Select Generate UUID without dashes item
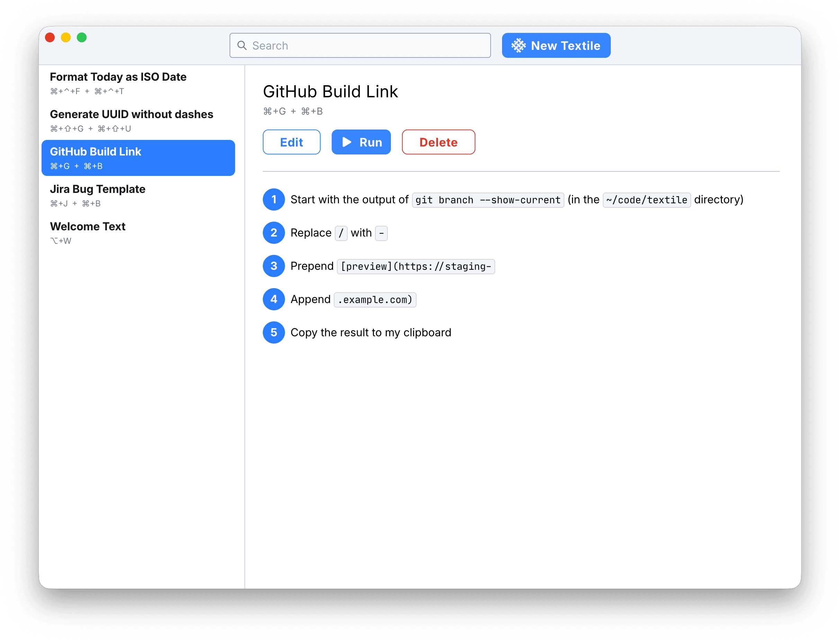The image size is (840, 640). [138, 121]
